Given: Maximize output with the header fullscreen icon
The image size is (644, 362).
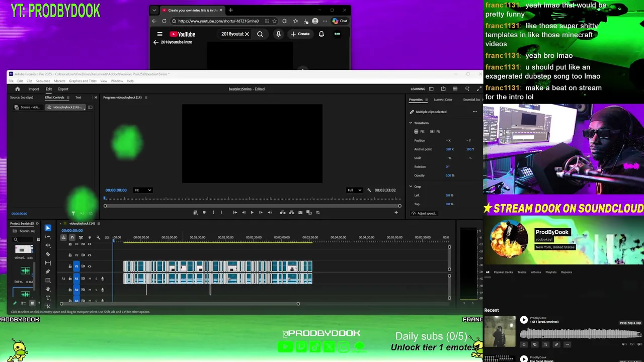Looking at the screenshot, I should [x=479, y=89].
